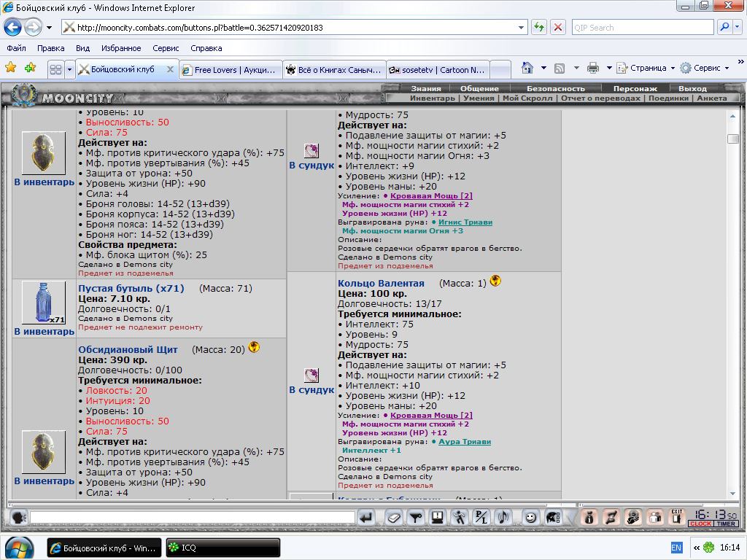Click В сундук for Кольцо Валентая
This screenshot has height=560, width=747.
coord(311,389)
